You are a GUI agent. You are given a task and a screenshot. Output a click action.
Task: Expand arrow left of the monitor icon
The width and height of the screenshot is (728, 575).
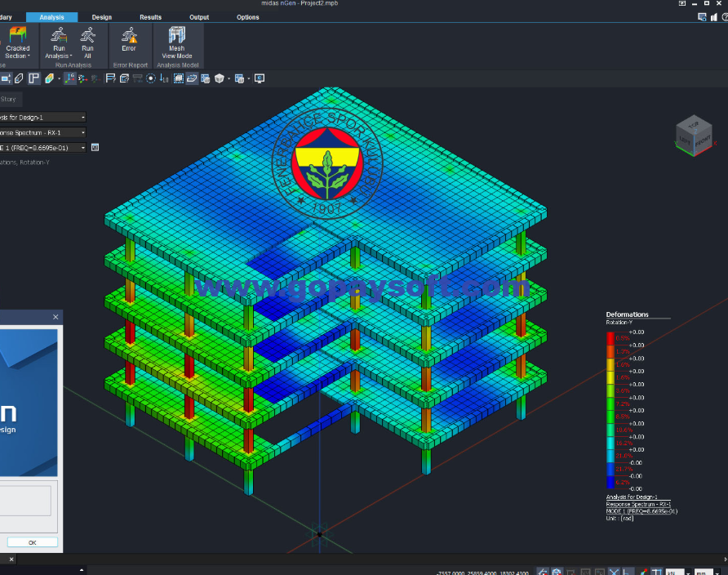pyautogui.click(x=249, y=79)
